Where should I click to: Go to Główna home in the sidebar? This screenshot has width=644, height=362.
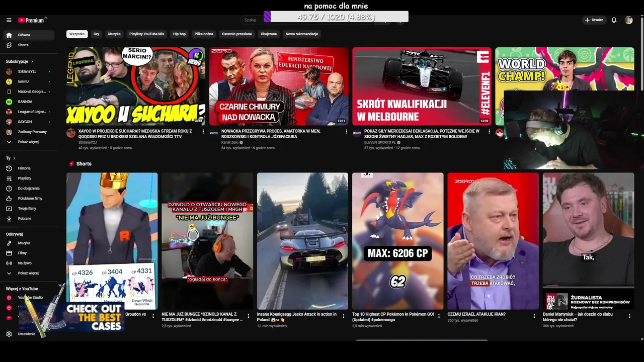click(29, 35)
